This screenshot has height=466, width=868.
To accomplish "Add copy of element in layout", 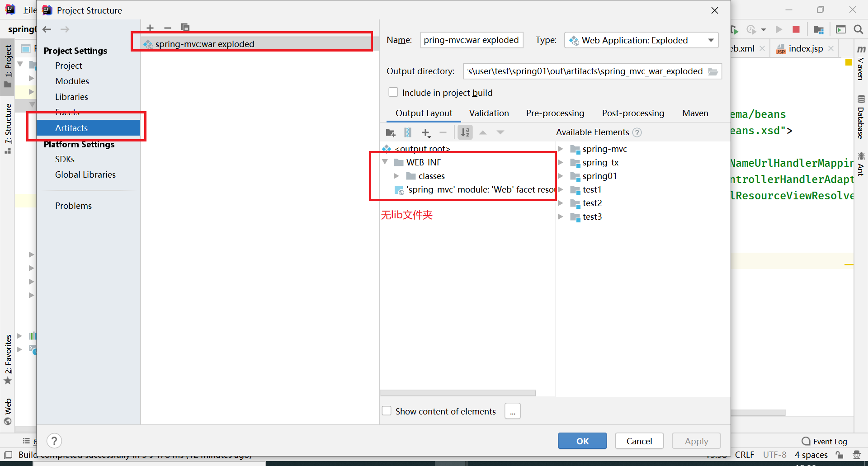I will tap(426, 132).
